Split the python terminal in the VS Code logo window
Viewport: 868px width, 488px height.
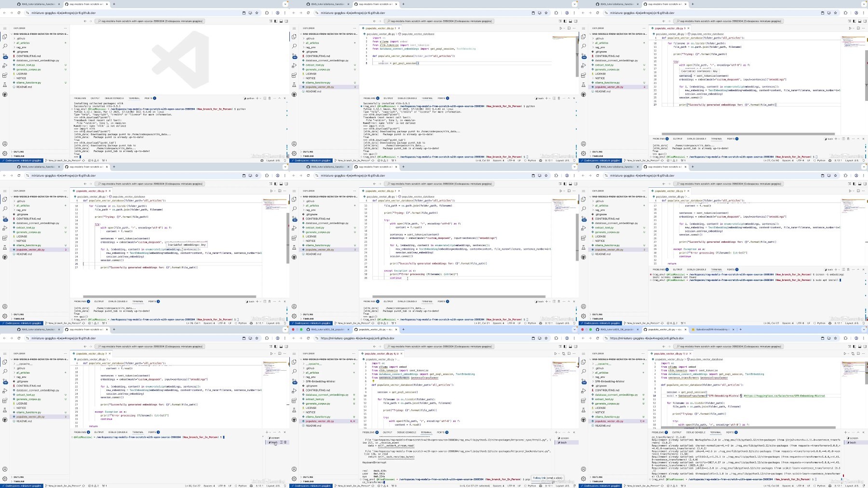(265, 98)
